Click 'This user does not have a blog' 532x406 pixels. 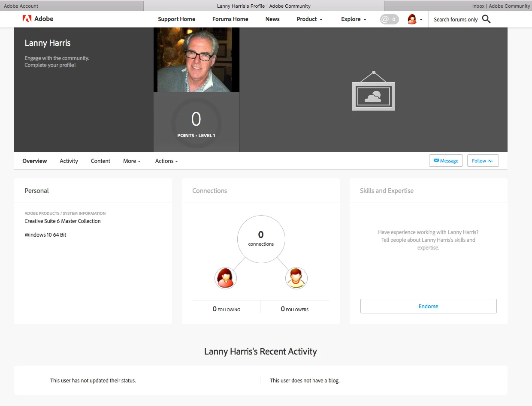(305, 380)
